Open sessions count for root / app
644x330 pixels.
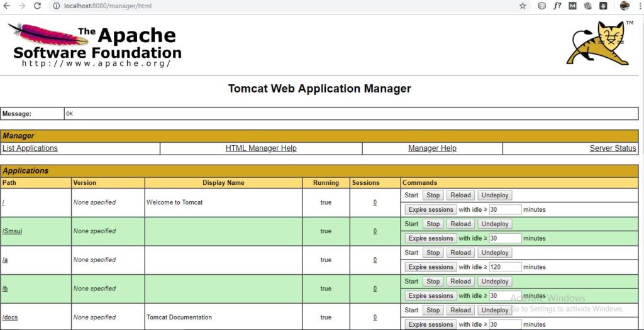pyautogui.click(x=375, y=202)
